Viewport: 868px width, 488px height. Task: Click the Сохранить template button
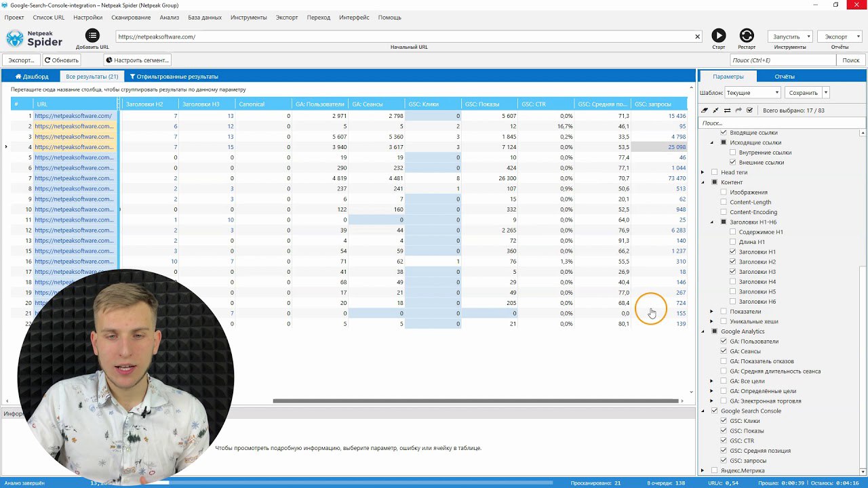click(x=804, y=93)
